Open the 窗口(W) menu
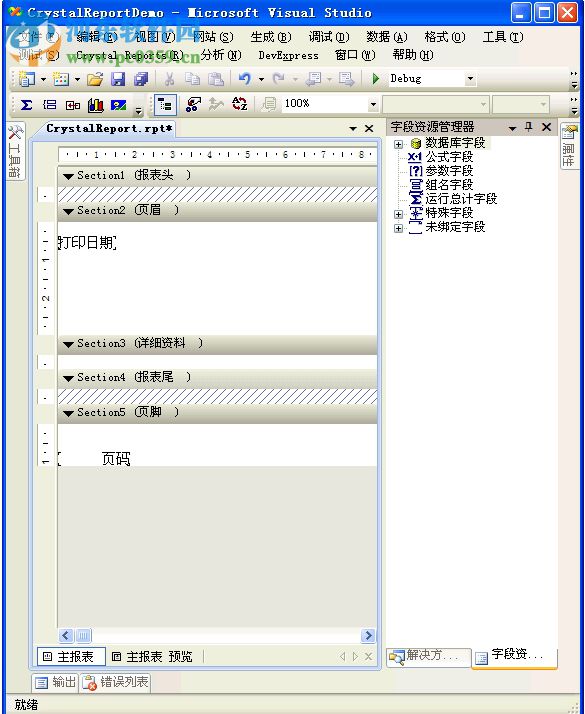The width and height of the screenshot is (585, 714). click(x=355, y=55)
